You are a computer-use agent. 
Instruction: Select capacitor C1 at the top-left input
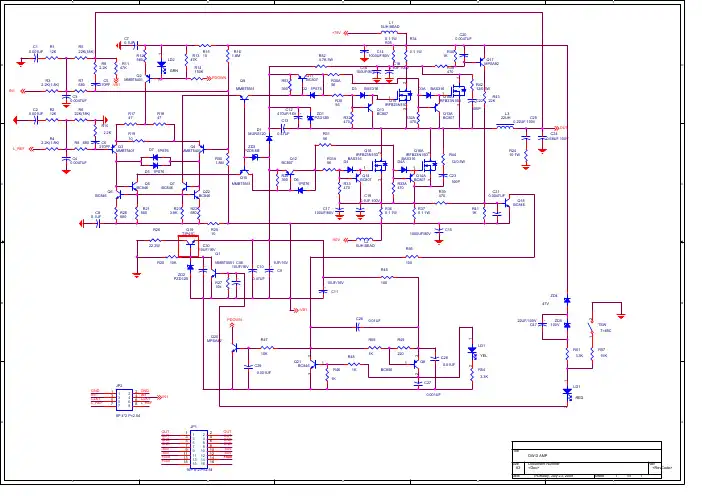point(35,58)
